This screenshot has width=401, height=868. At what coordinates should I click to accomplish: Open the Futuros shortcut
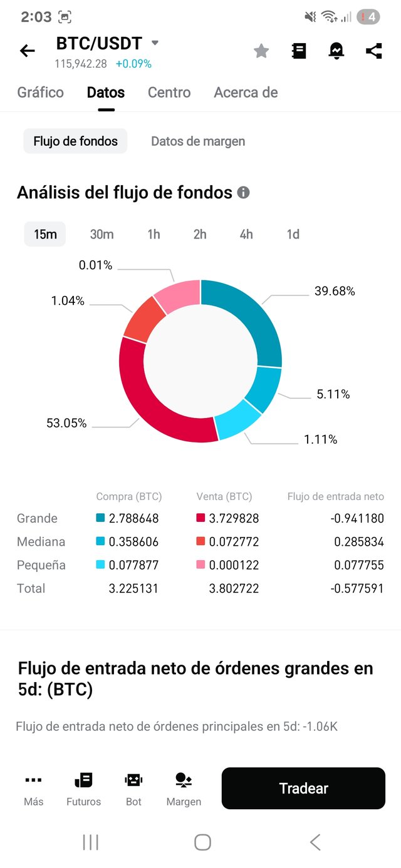pos(83,789)
